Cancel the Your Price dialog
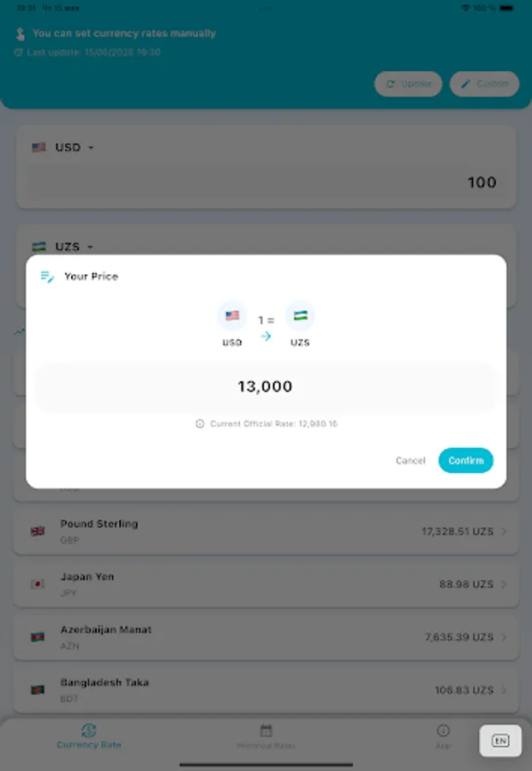Viewport: 532px width, 771px height. [410, 460]
